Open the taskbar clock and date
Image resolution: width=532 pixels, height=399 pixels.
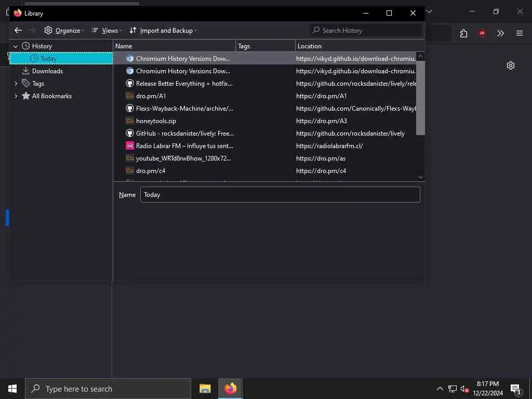(x=488, y=389)
